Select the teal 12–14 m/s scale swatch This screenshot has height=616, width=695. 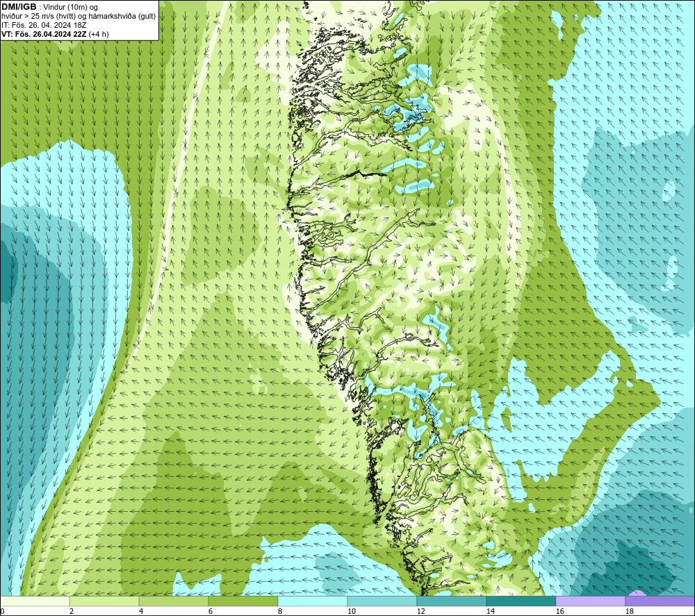coord(451,601)
